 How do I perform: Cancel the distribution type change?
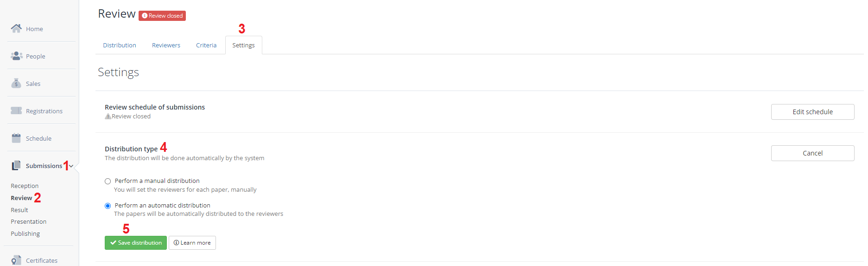pyautogui.click(x=812, y=153)
